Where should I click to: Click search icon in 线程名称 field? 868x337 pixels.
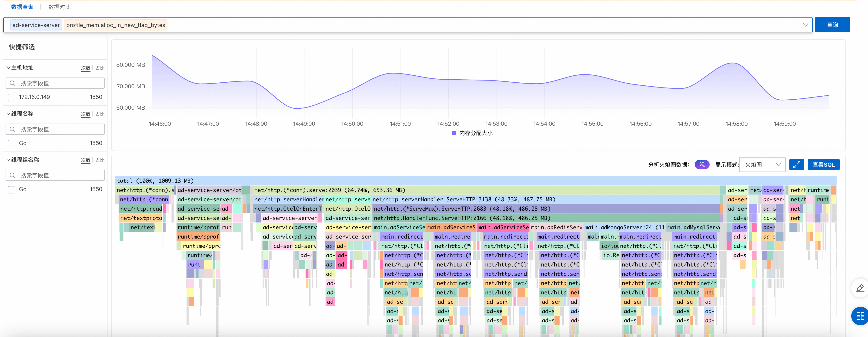click(x=13, y=129)
